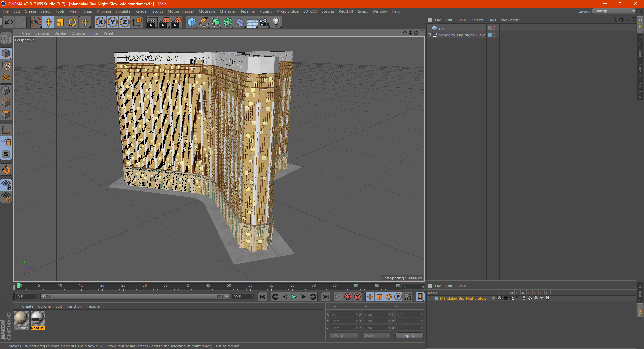Open the spline pen tool
644x349 pixels.
[204, 22]
